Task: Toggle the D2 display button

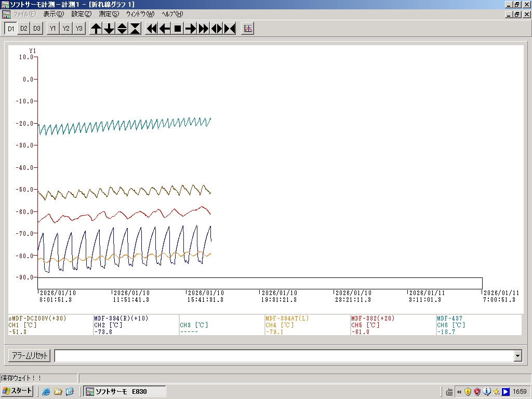Action: [24, 29]
